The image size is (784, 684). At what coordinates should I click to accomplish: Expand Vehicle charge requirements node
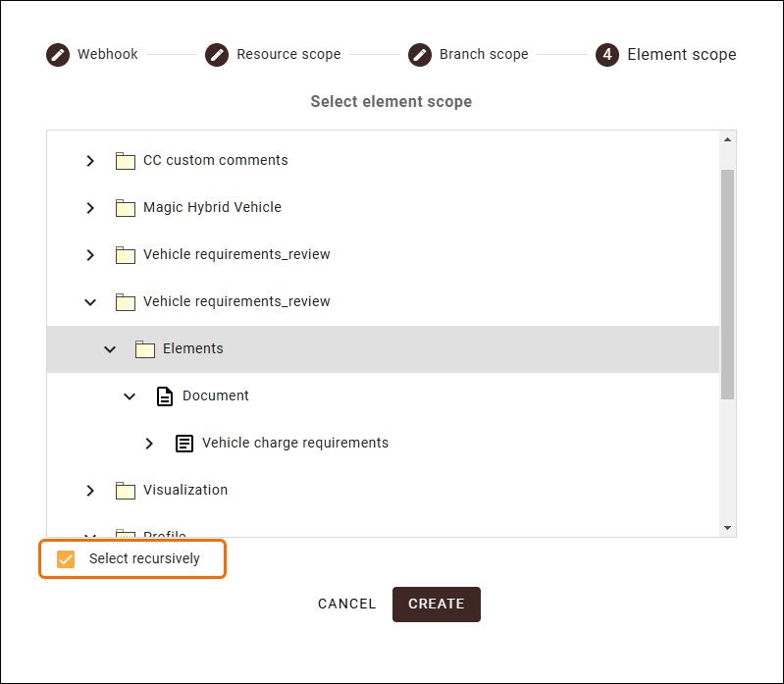[x=149, y=444]
